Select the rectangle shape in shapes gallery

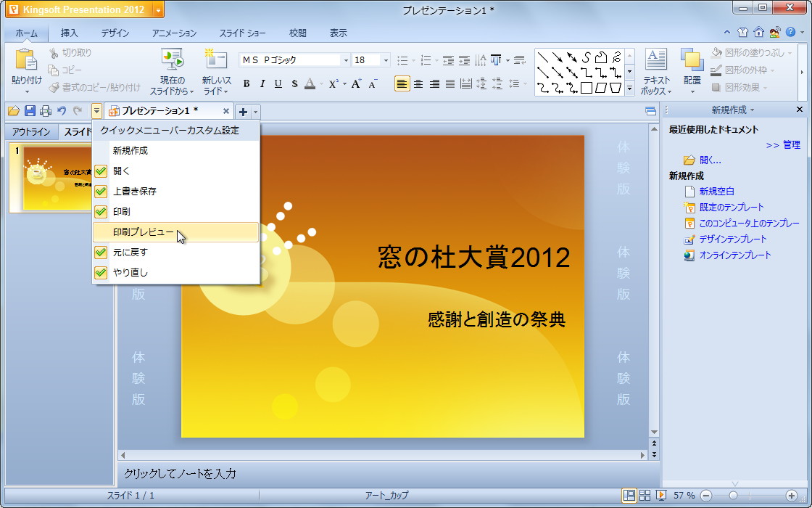587,88
